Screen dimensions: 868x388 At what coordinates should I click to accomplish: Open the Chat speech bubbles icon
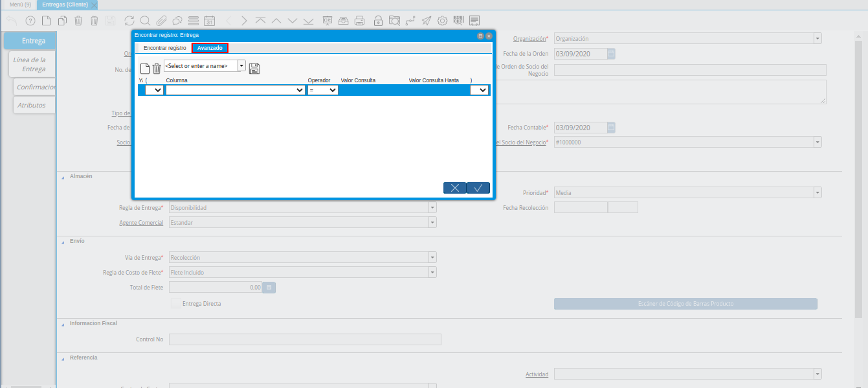coord(177,21)
